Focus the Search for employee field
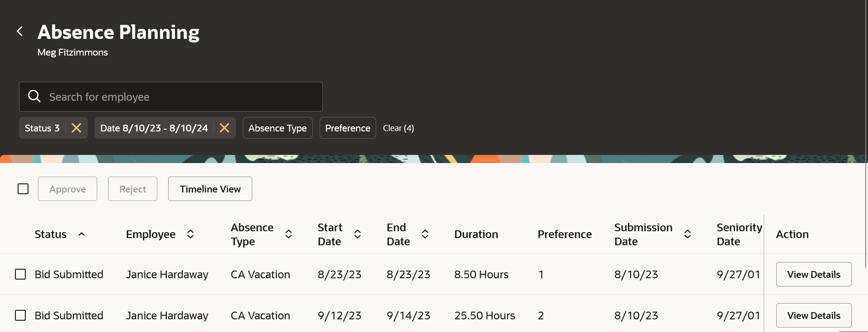Viewport: 868px width, 332px height. coord(181,97)
